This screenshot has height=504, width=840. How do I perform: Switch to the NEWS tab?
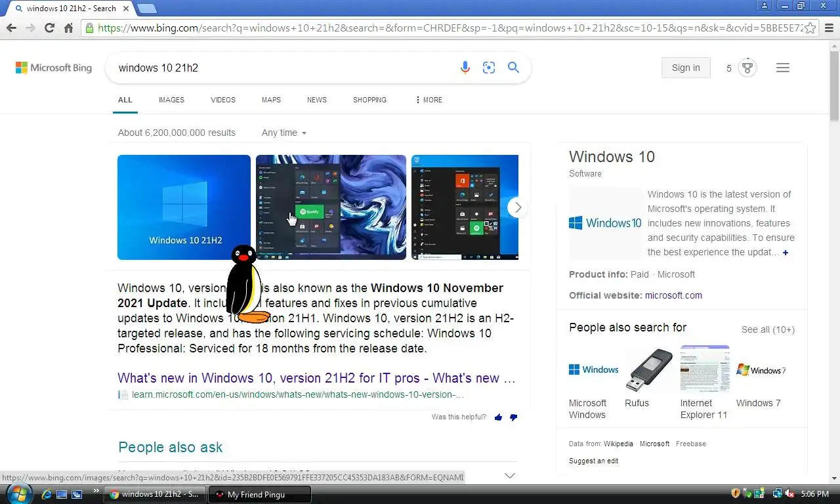[317, 100]
